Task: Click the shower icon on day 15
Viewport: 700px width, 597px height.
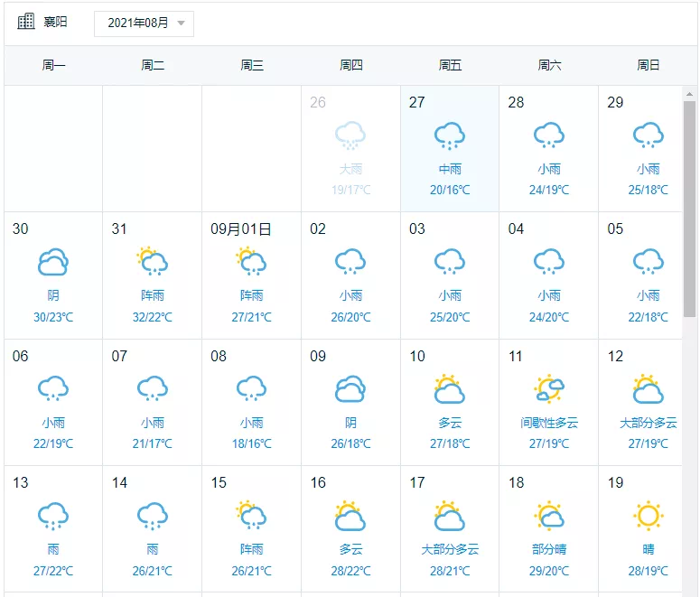Action: (x=251, y=515)
